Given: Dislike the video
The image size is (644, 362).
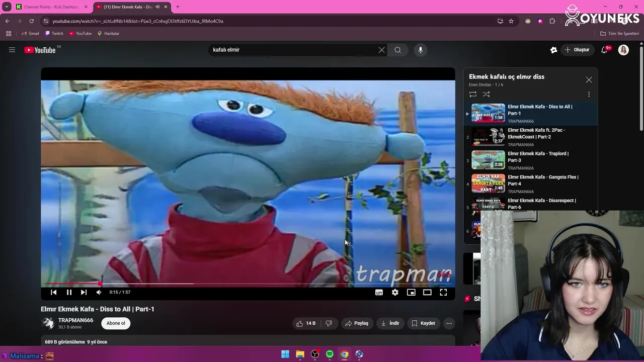Looking at the screenshot, I should click(x=329, y=323).
